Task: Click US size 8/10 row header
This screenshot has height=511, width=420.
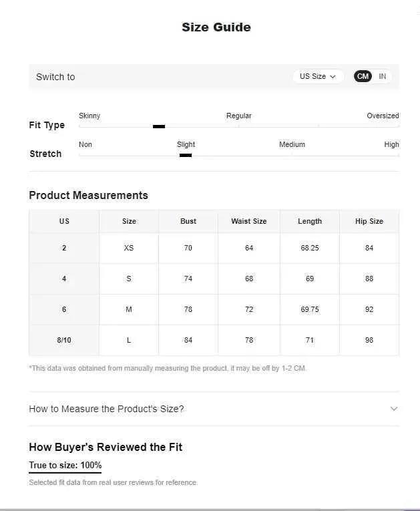Action: coord(64,340)
